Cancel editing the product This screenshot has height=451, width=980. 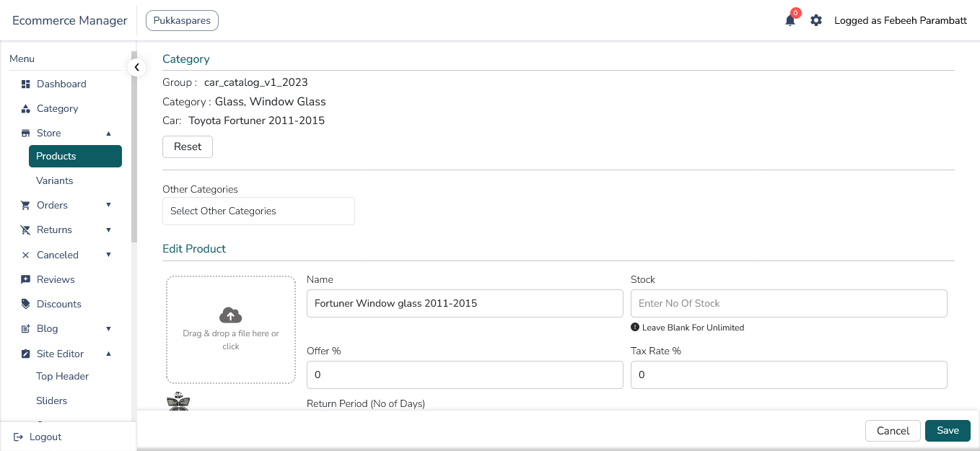[893, 431]
